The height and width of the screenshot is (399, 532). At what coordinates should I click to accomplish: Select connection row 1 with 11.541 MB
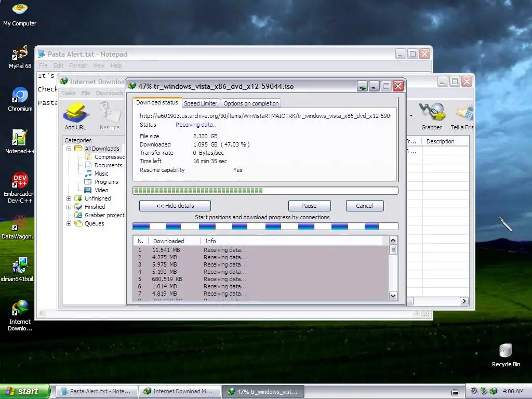point(261,250)
